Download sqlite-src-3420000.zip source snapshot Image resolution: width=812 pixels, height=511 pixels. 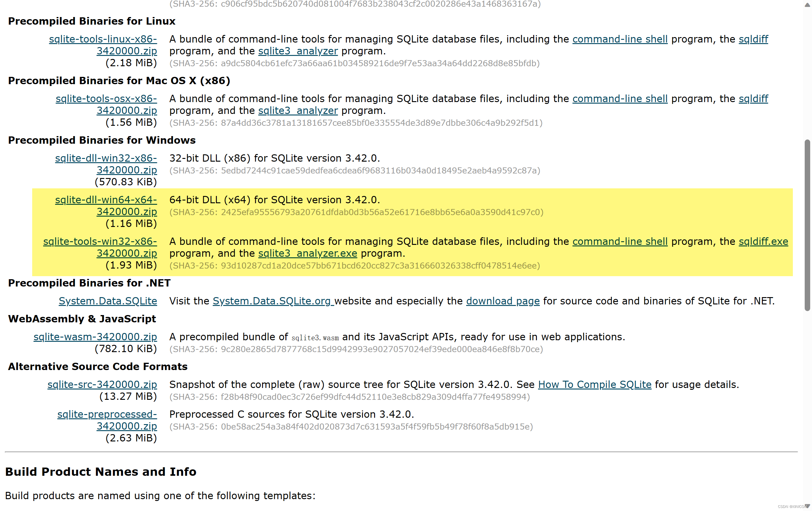102,385
